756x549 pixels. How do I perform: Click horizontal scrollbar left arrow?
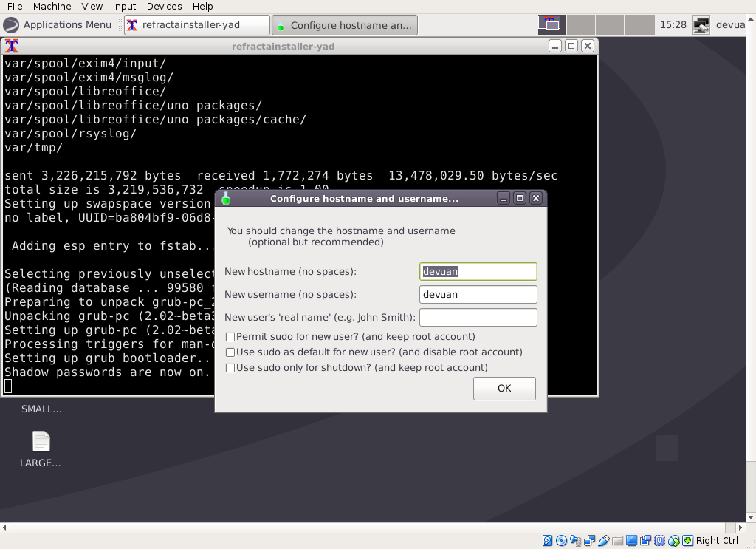pyautogui.click(x=5, y=528)
